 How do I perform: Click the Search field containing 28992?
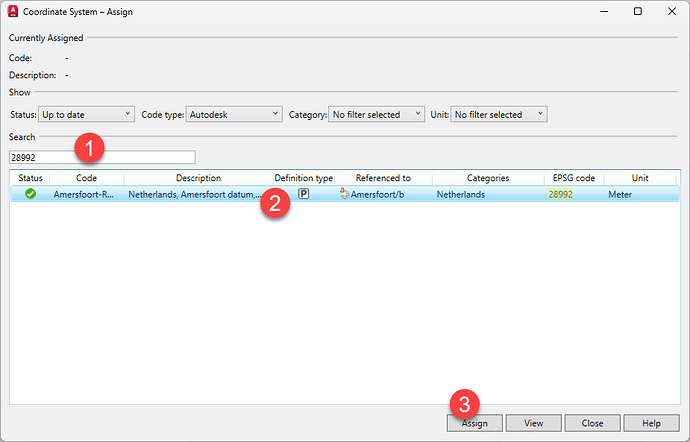click(x=102, y=157)
